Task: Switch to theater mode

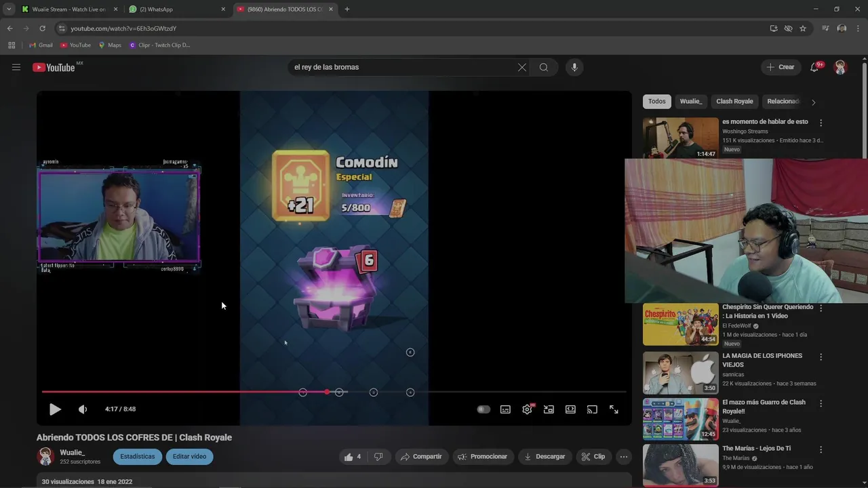Action: 570,409
